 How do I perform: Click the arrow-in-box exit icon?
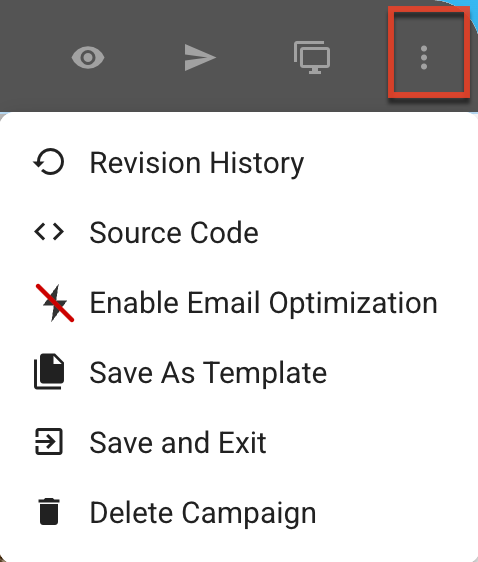[49, 442]
